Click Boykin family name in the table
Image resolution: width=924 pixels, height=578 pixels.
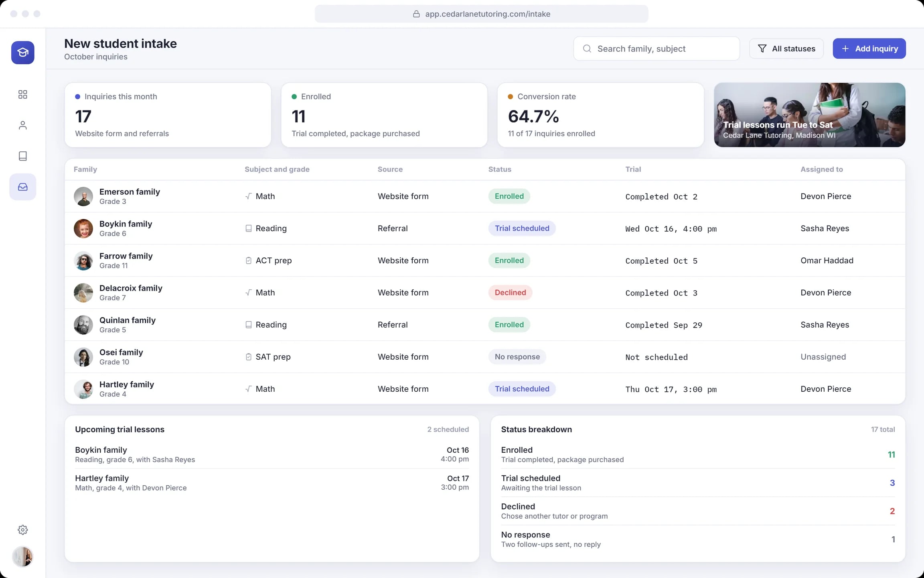pyautogui.click(x=126, y=224)
